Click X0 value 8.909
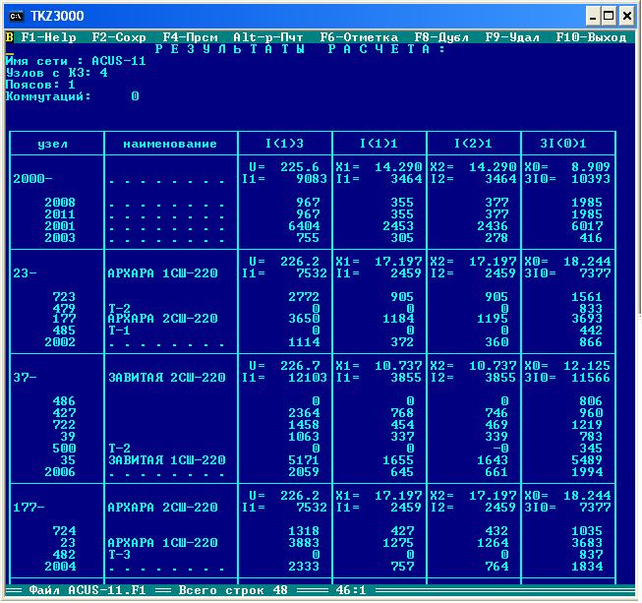642x603 pixels. coord(590,167)
